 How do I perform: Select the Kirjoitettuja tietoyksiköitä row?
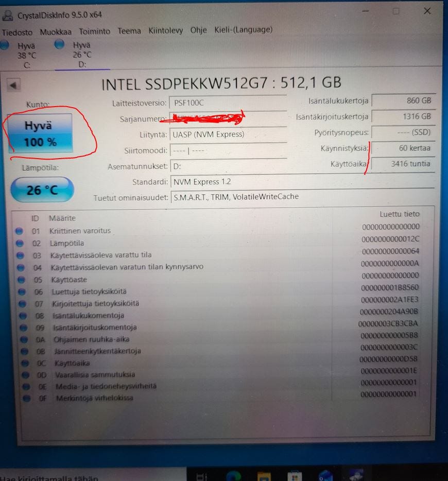click(x=217, y=302)
